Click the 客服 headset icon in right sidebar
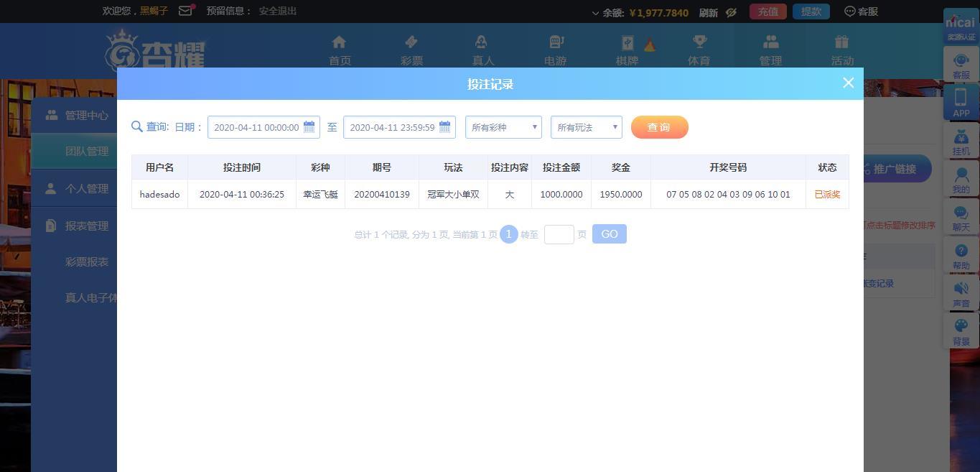980x472 pixels. click(x=961, y=61)
